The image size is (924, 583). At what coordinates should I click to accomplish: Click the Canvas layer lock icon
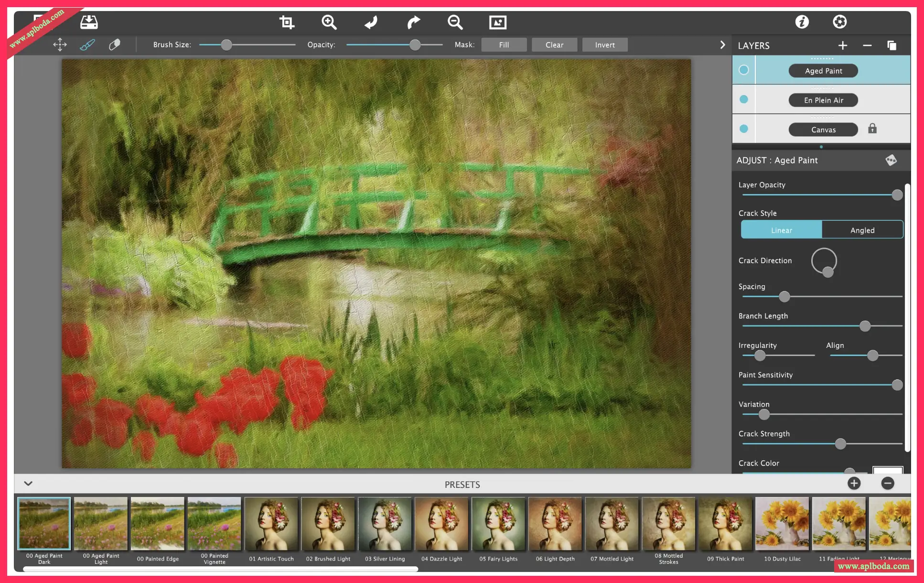872,129
